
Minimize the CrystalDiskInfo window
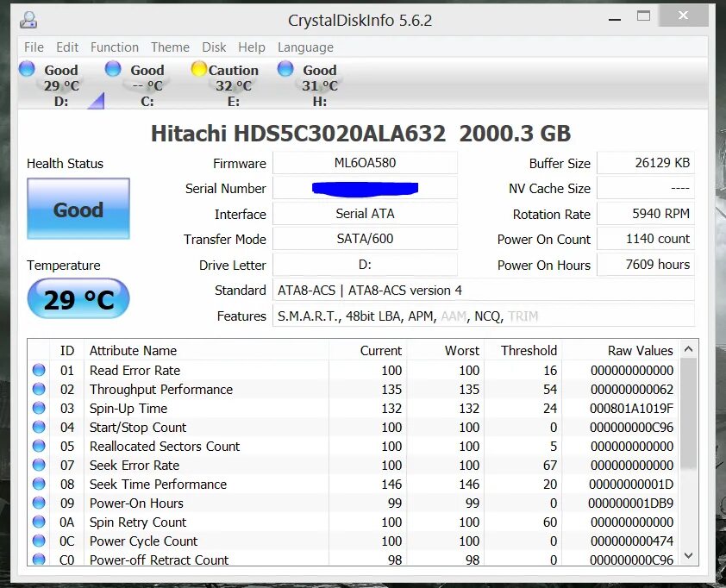[x=615, y=19]
